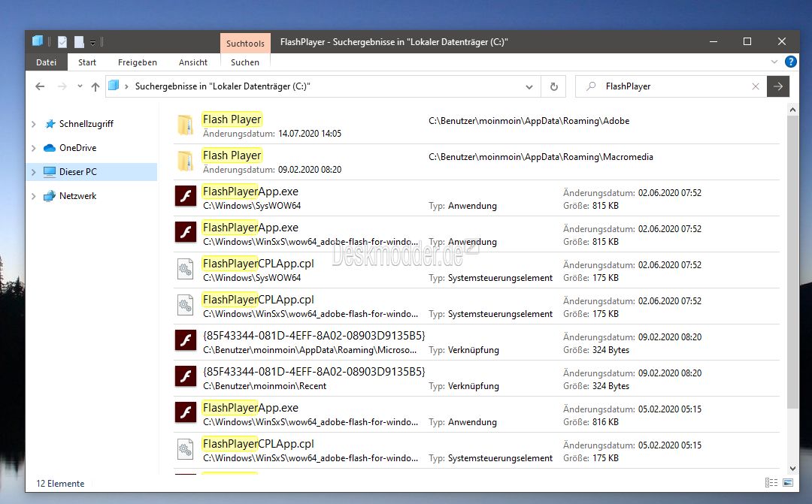
Task: Click path ending in Roaming\Macromedia
Action: [541, 157]
